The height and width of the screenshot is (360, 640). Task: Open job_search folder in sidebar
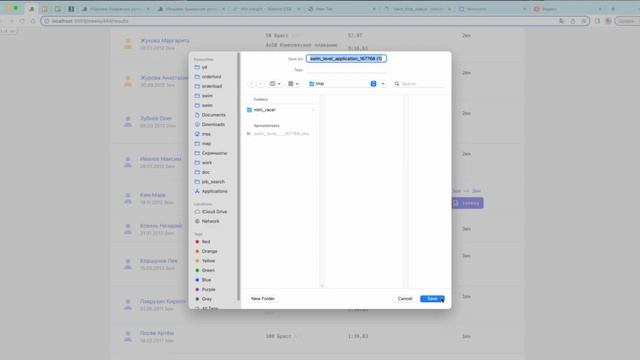click(x=214, y=182)
